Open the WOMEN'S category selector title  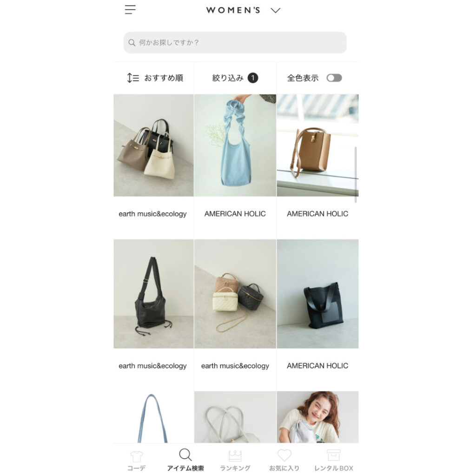233,10
